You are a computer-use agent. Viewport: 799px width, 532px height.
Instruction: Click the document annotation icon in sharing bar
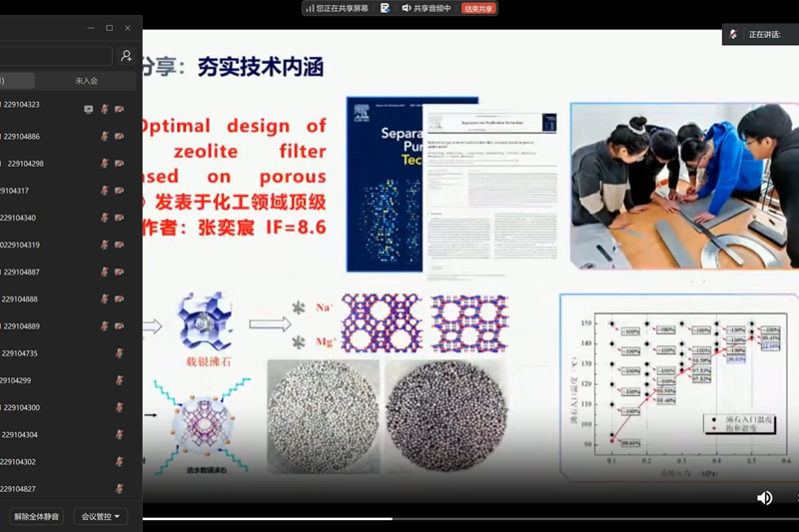pyautogui.click(x=385, y=8)
